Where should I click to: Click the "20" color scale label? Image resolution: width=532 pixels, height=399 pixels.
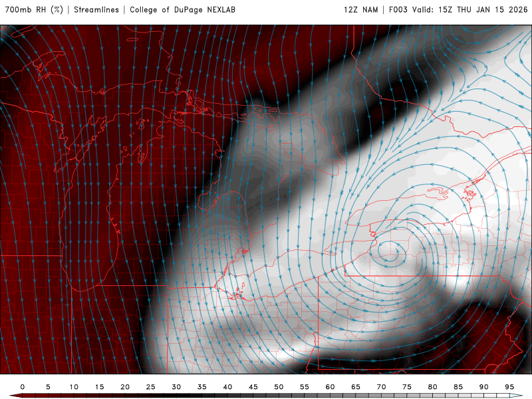125,387
